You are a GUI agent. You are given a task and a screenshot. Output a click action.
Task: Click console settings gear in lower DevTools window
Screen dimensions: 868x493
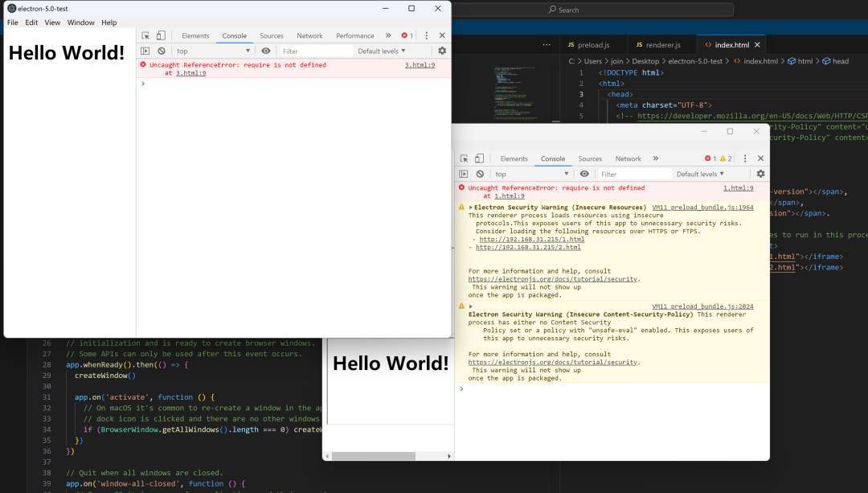tap(760, 174)
